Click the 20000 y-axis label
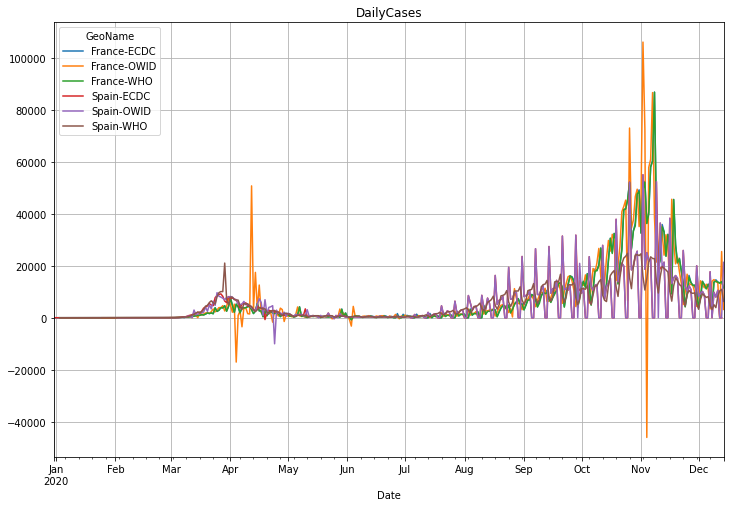The height and width of the screenshot is (507, 730). pos(30,267)
